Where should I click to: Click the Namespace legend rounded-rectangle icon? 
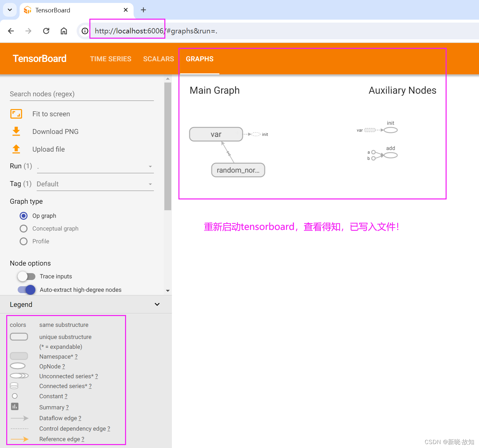[19, 356]
